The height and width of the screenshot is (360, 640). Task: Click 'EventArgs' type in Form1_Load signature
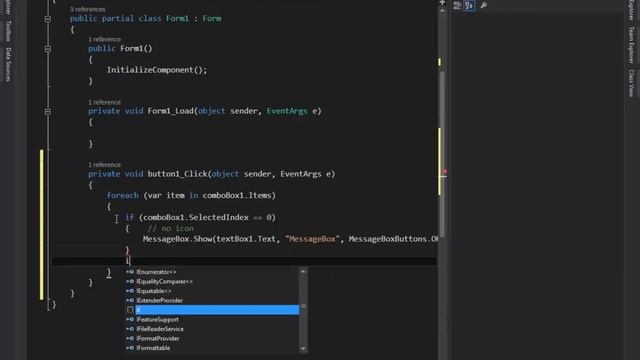287,111
